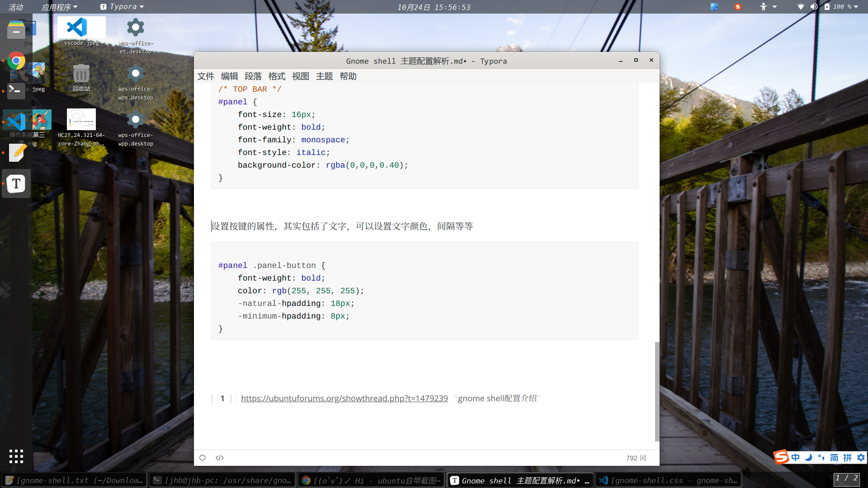This screenshot has height=488, width=868.
Task: Open the 格式 menu
Action: point(277,76)
